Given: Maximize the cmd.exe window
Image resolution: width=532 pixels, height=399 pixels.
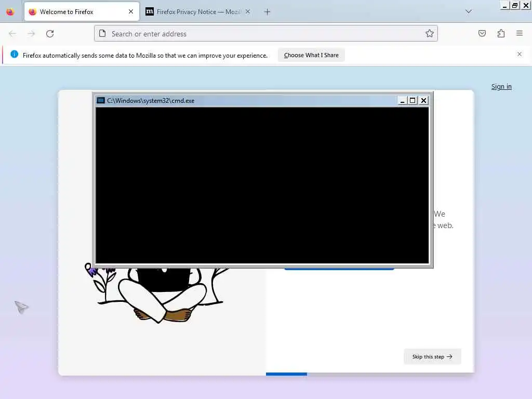Looking at the screenshot, I should pos(413,100).
